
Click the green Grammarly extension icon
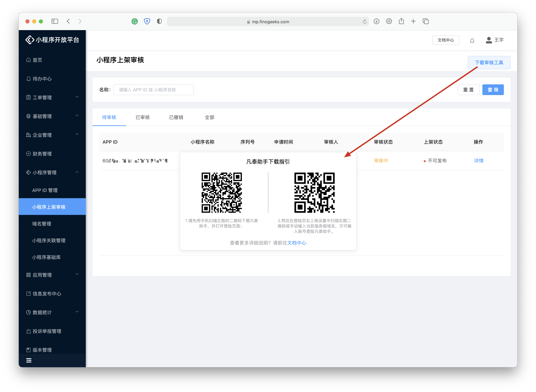click(135, 22)
